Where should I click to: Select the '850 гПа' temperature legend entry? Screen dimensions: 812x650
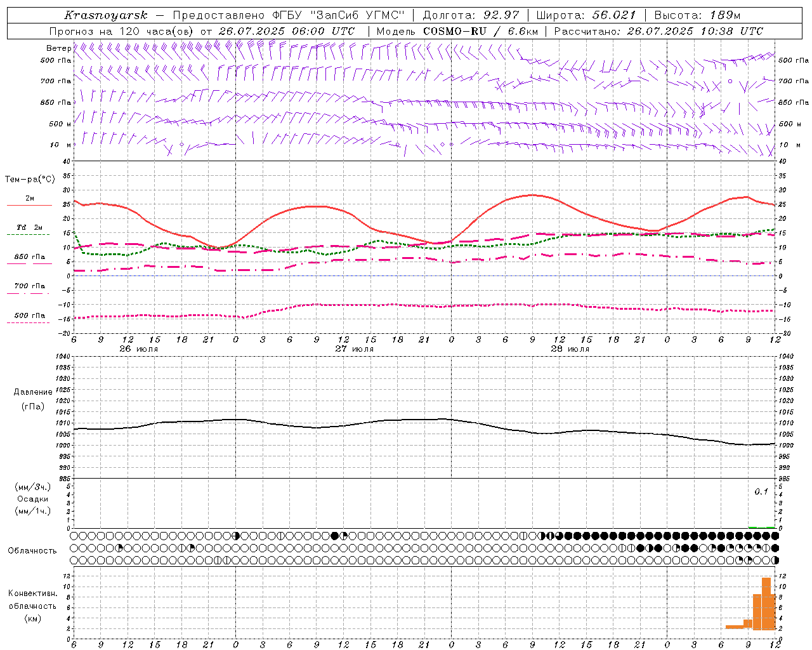point(29,257)
